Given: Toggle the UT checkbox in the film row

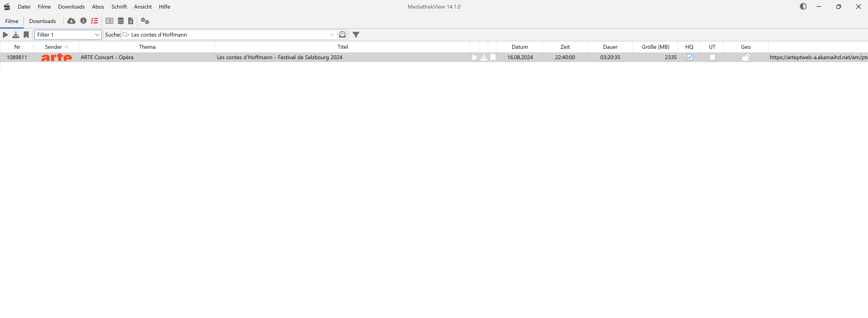Looking at the screenshot, I should point(712,57).
